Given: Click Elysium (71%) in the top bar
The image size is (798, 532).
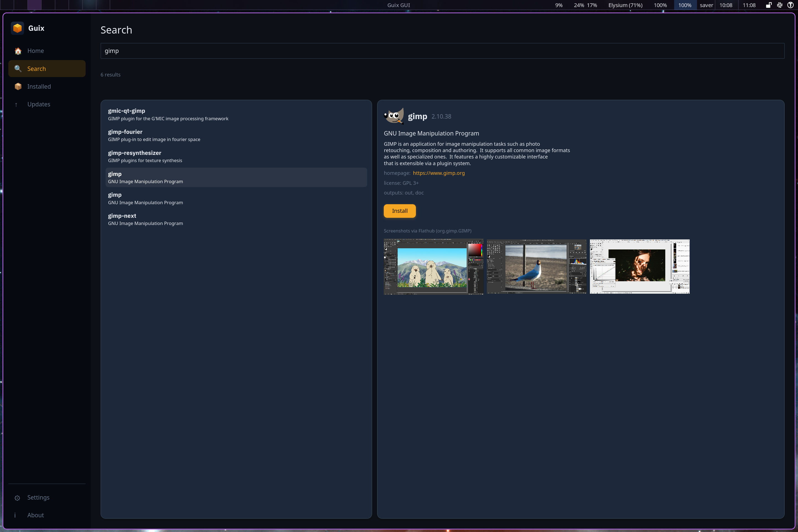Looking at the screenshot, I should click(x=625, y=5).
